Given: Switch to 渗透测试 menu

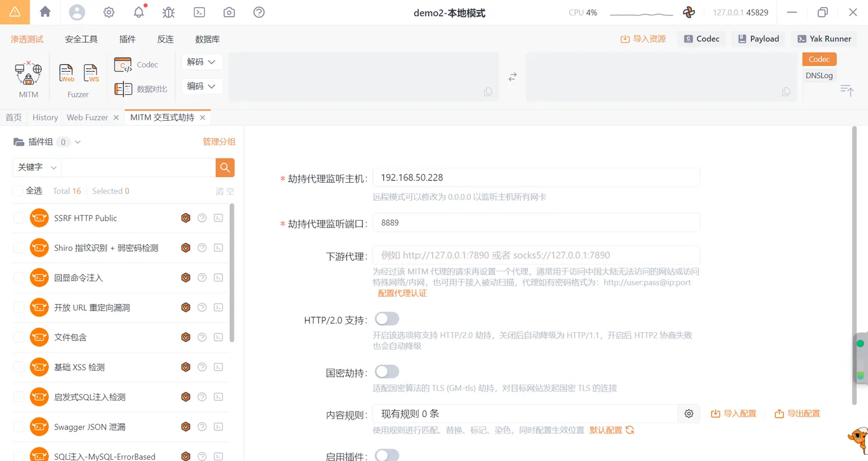Looking at the screenshot, I should [27, 39].
